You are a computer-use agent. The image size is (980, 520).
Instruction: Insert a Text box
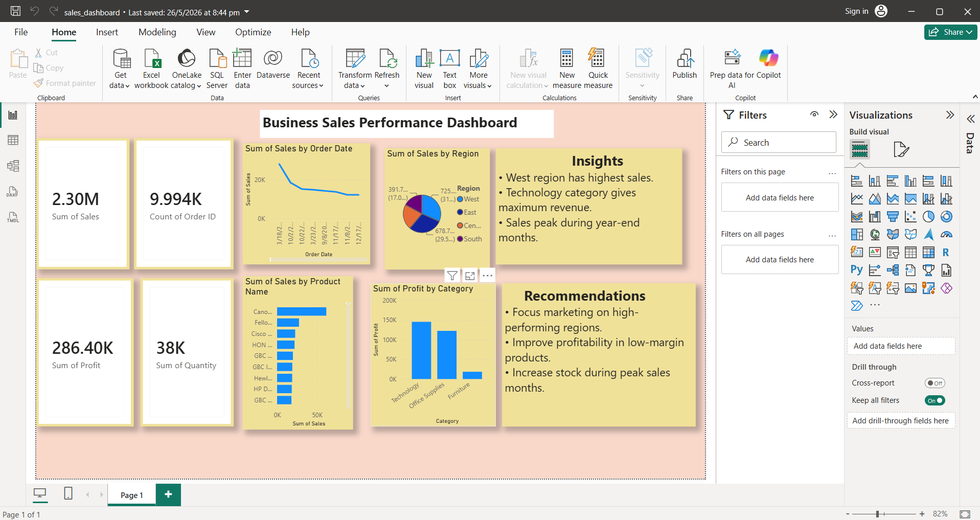coord(450,69)
